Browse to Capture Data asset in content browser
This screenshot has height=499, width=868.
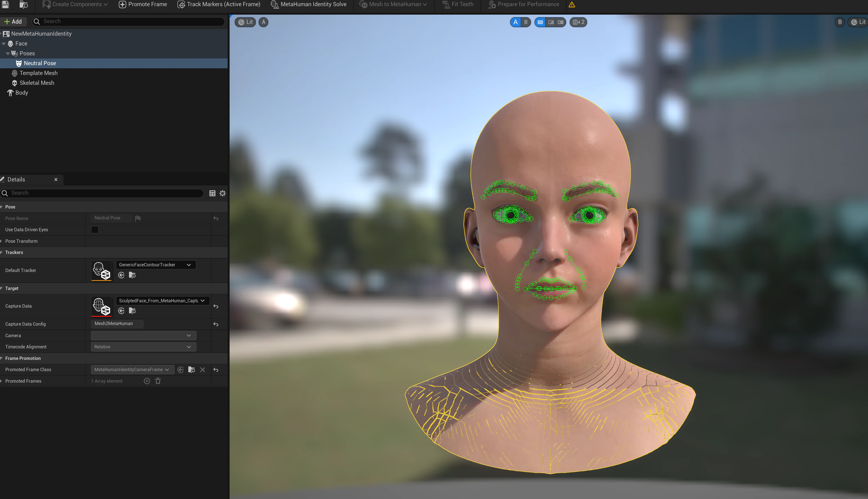[132, 311]
